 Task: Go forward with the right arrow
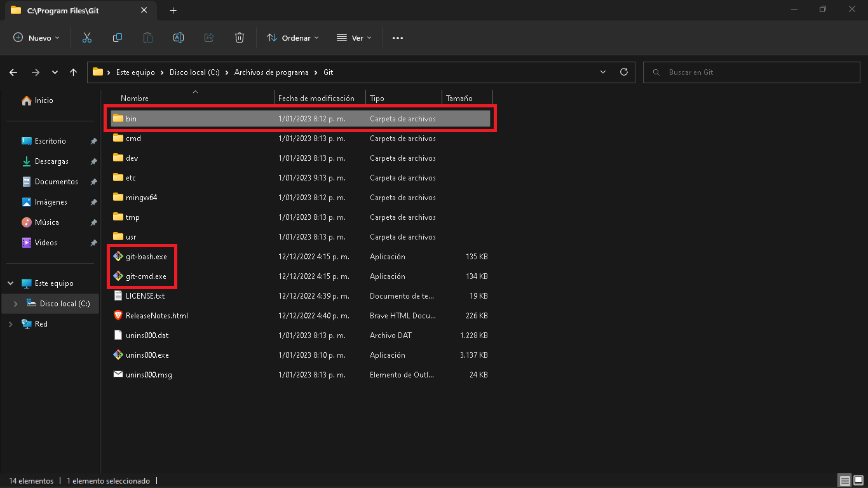[36, 72]
